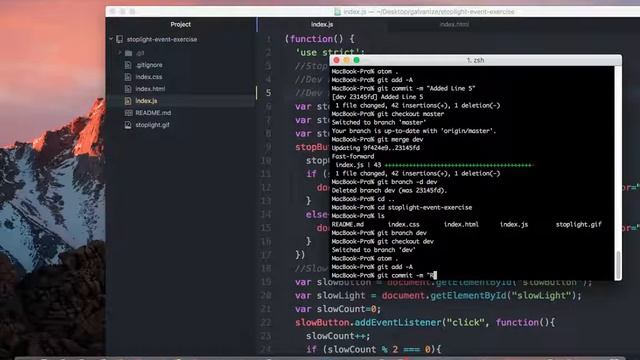
Task: Click the file icon next to index.css
Action: coord(128,77)
